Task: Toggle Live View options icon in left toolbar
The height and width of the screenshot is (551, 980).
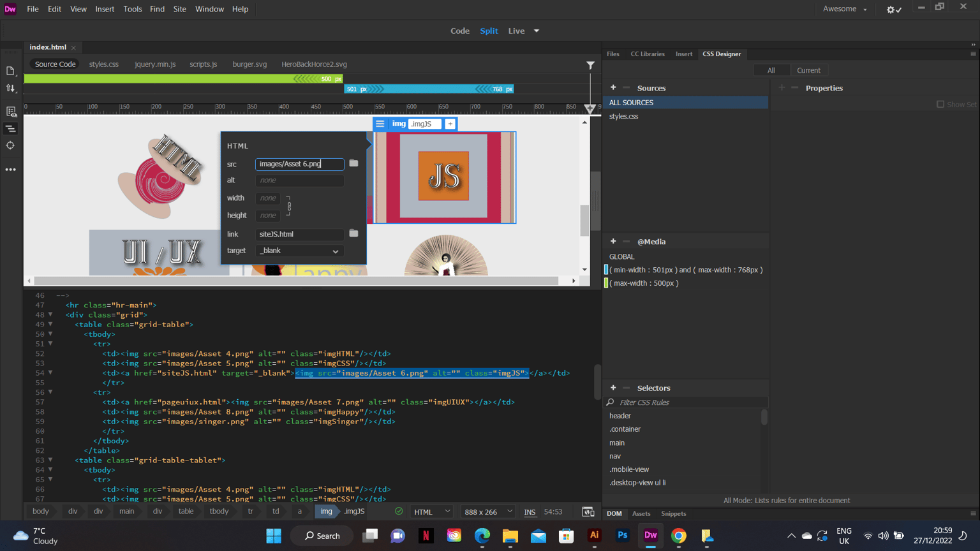Action: (10, 112)
